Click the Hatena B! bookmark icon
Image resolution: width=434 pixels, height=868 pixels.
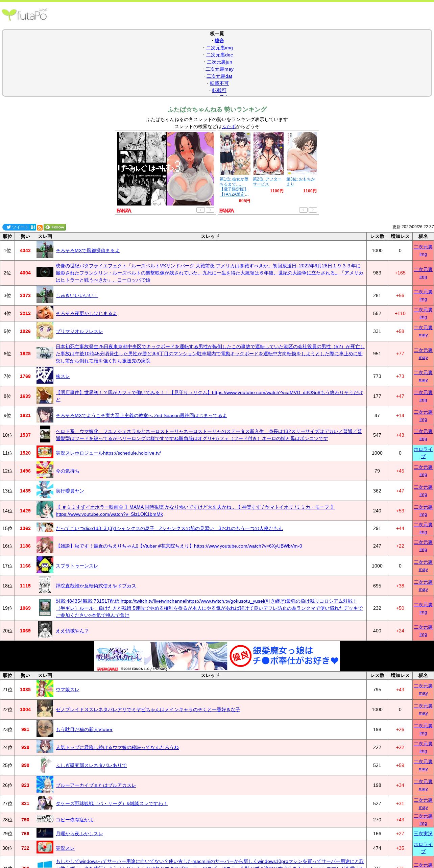coord(33,227)
